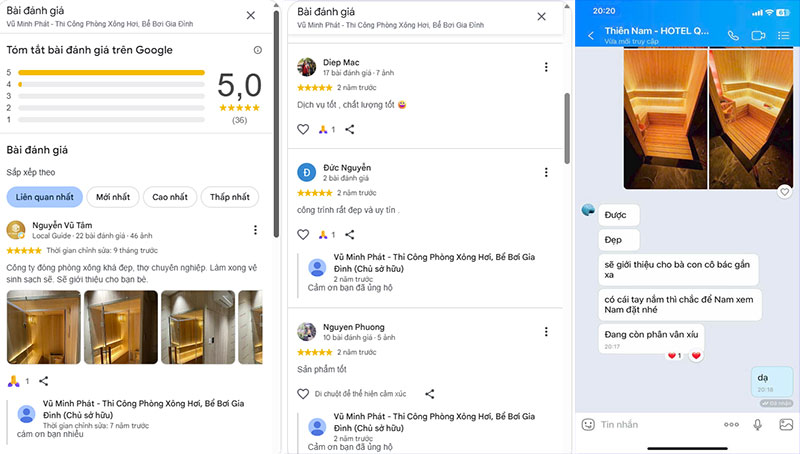The image size is (800, 454).
Task: Open Nguyễn Vũ Tâm's profile avatar
Action: pyautogui.click(x=16, y=230)
